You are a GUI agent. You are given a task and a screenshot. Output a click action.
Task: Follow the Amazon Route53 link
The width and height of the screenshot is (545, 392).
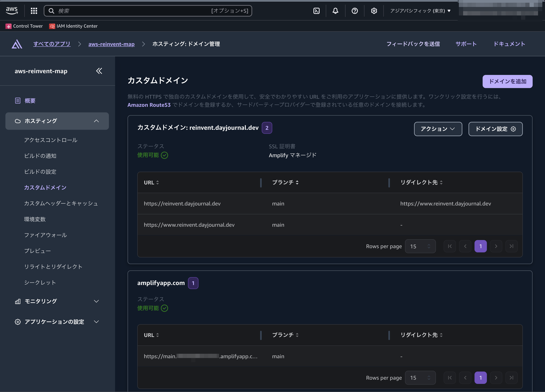[x=149, y=105]
